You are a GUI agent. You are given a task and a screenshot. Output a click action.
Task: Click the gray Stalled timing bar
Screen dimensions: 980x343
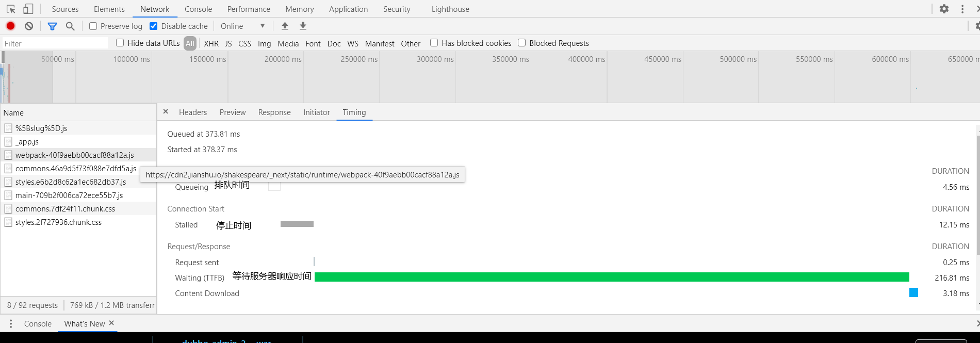[x=297, y=224]
